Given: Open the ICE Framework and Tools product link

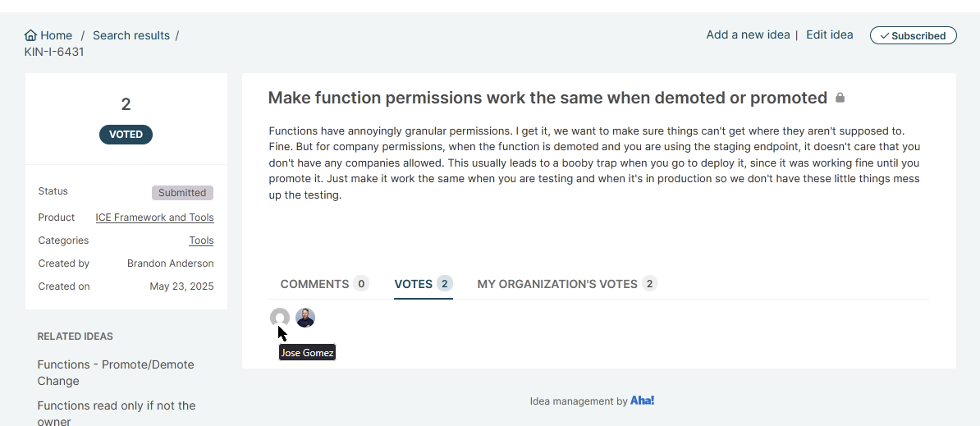Looking at the screenshot, I should (154, 218).
